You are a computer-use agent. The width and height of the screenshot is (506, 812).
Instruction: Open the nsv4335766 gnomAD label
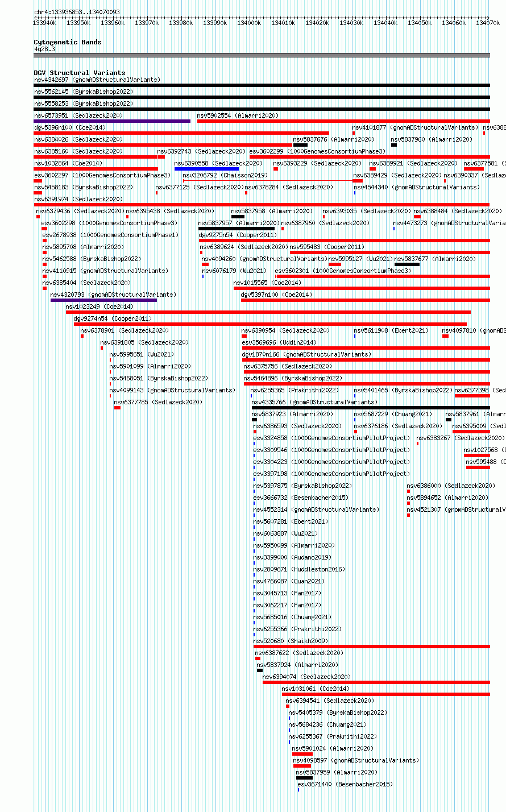pos(314,402)
